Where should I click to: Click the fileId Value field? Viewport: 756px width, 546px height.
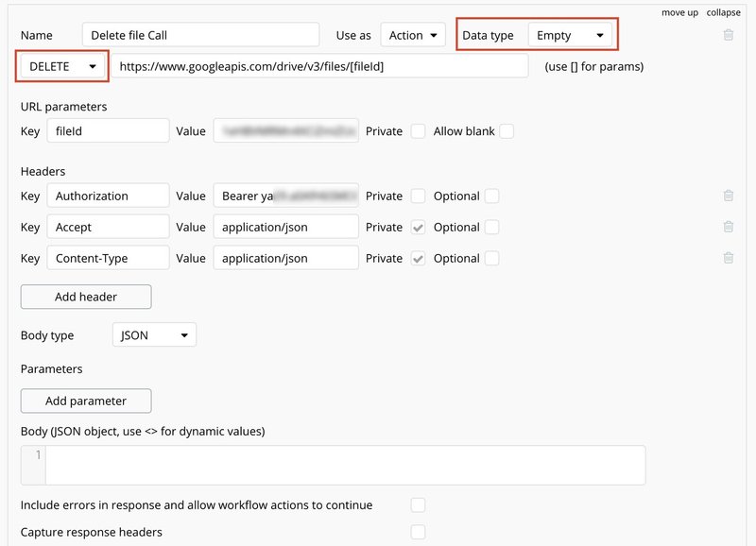click(286, 131)
